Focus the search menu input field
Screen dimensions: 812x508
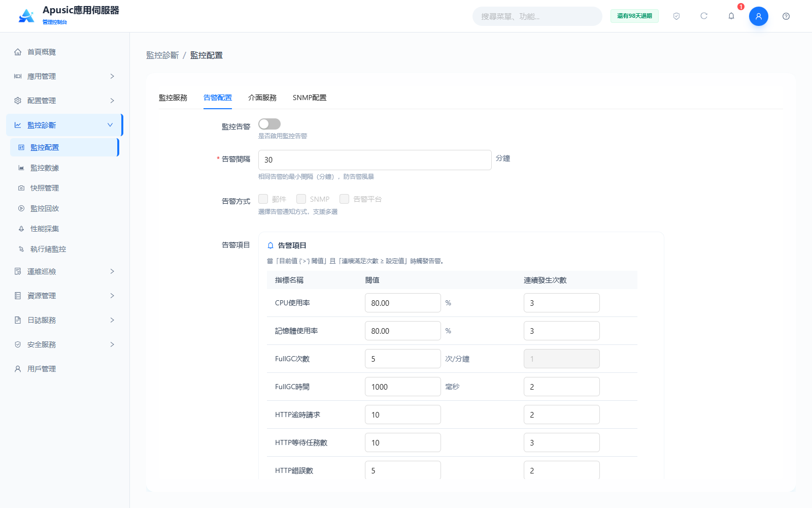[x=537, y=16]
